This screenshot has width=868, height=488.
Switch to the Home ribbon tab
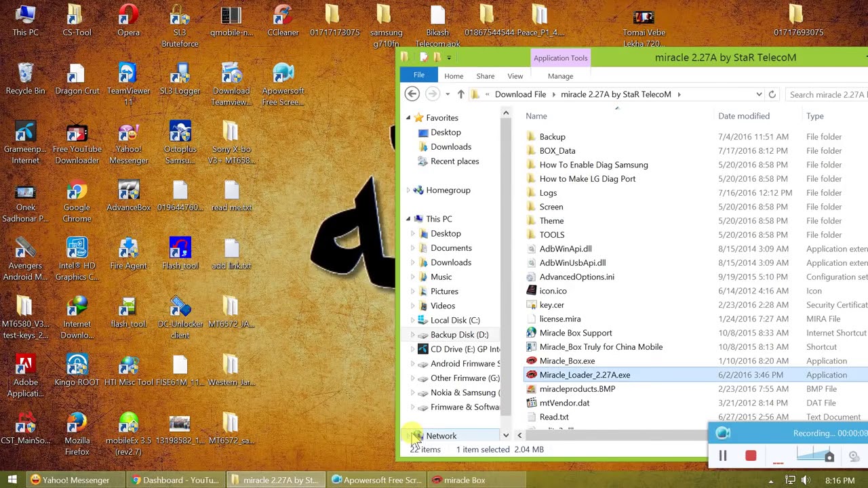(x=454, y=76)
